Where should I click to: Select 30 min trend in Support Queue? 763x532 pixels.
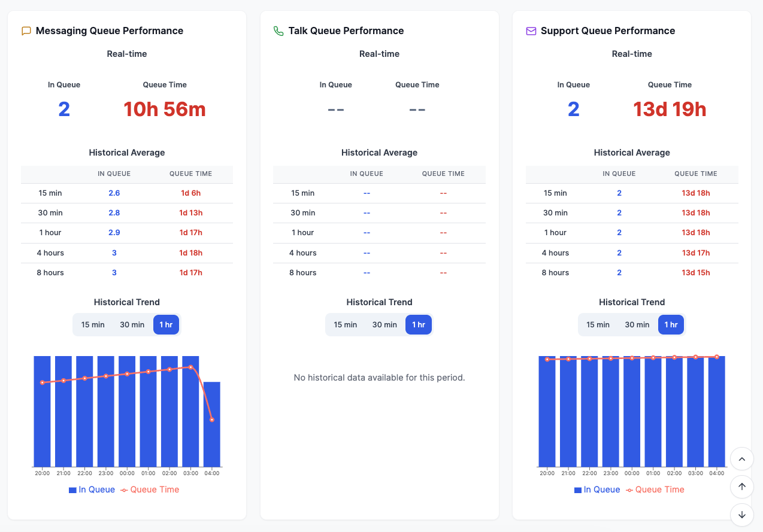[637, 324]
